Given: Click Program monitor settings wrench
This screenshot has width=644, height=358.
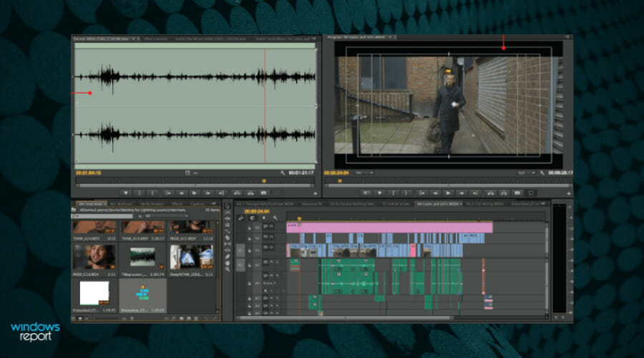Looking at the screenshot, I should (x=542, y=173).
